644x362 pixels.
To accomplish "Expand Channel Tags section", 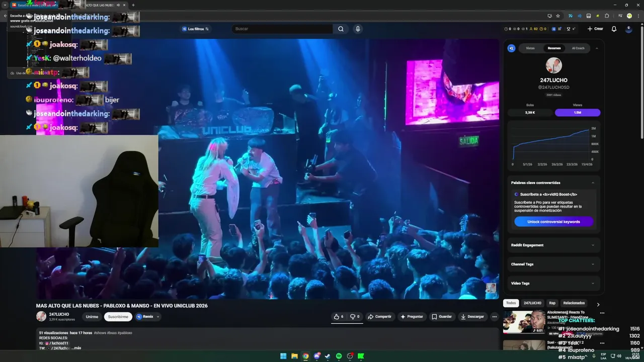I will click(553, 264).
